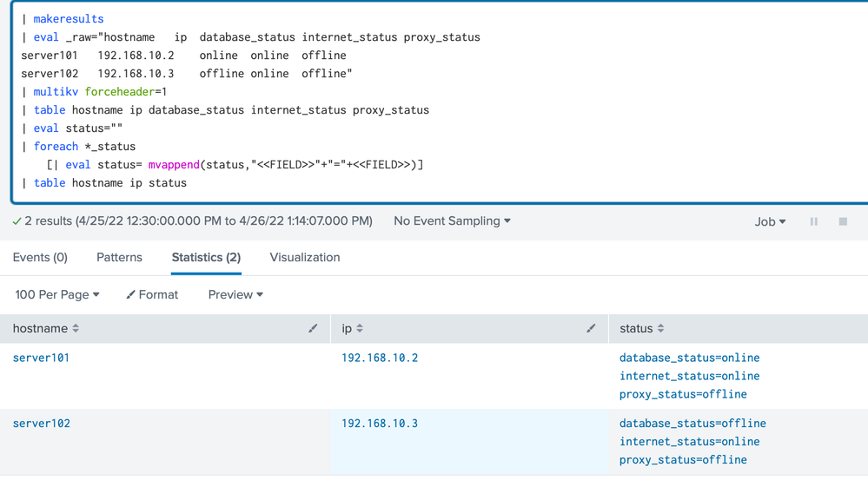This screenshot has width=868, height=500.
Task: Switch to the Visualization tab
Action: tap(305, 257)
